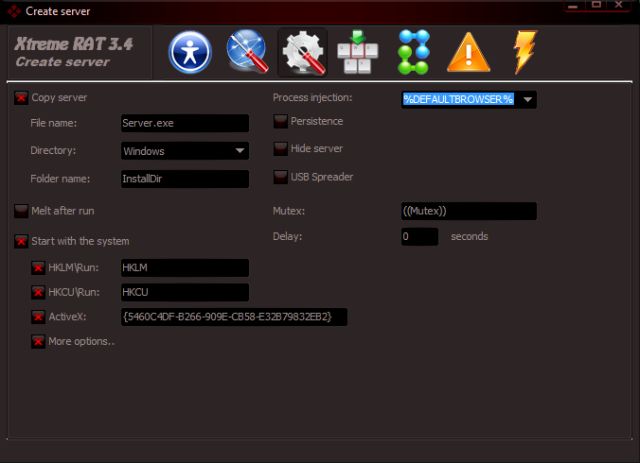Click the %DEFAULTBROWSER% selected text
The width and height of the screenshot is (640, 463).
(x=458, y=99)
